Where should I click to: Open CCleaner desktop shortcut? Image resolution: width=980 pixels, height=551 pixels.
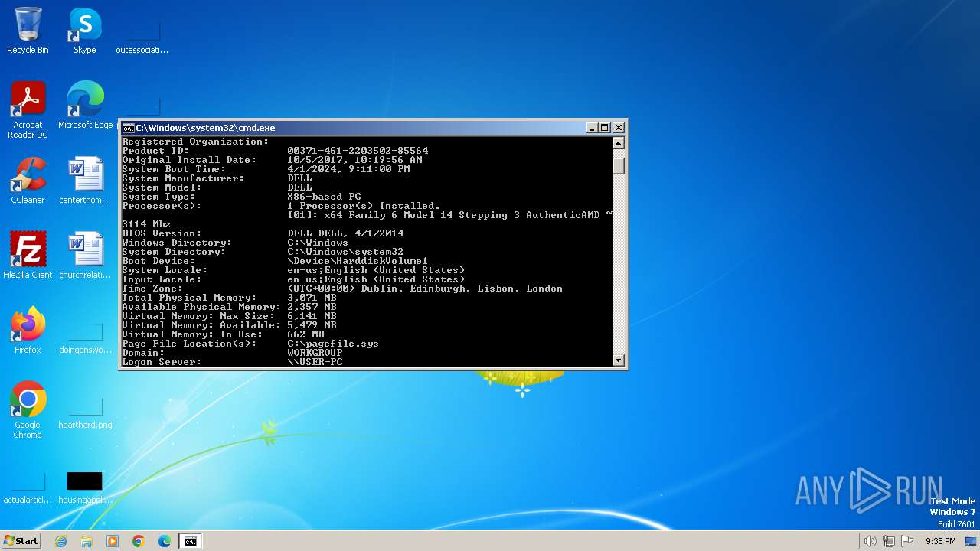[28, 181]
